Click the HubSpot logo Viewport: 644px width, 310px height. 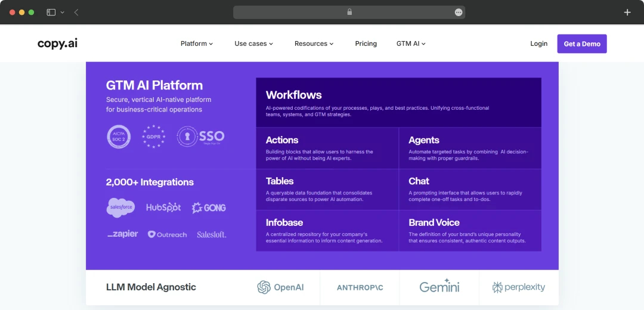[163, 208]
